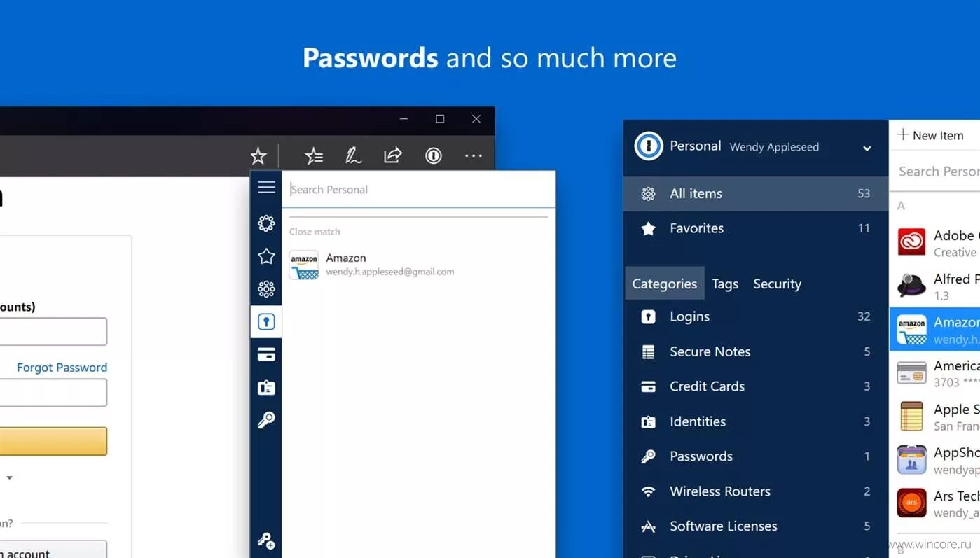Screen dimensions: 980x558
Task: Add the page to favorites with Edge's star icon
Action: (x=258, y=155)
